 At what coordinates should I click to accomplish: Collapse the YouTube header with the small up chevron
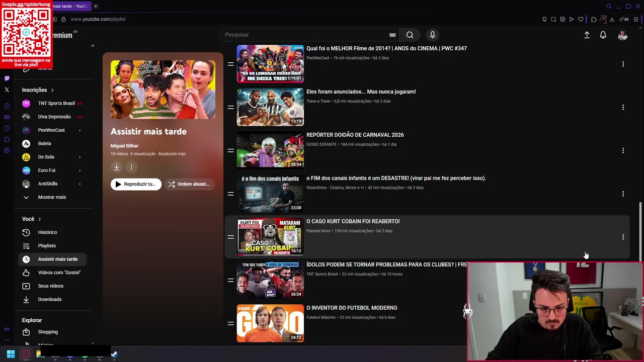point(93,46)
